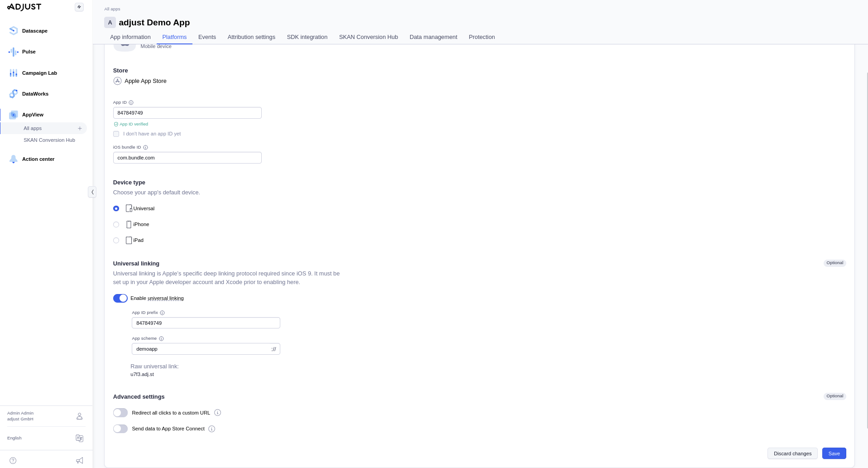The image size is (868, 468).
Task: Go to All apps breadcrumb
Action: tap(112, 9)
